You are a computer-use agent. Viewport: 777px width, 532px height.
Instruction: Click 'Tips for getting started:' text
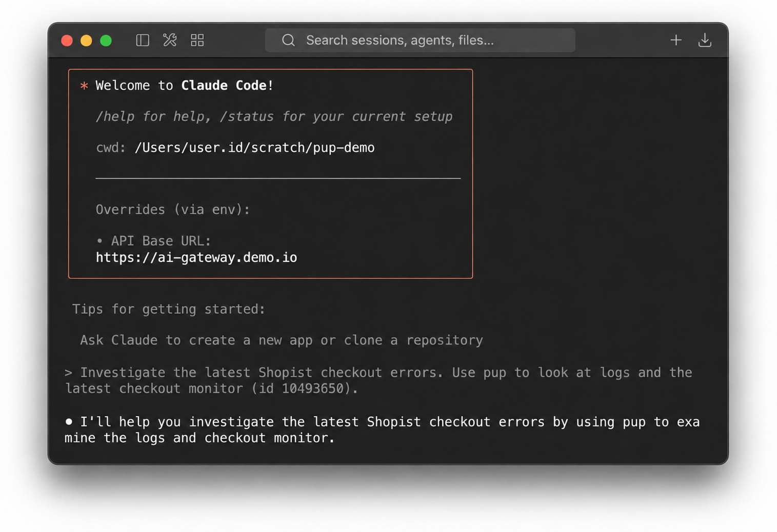[169, 309]
